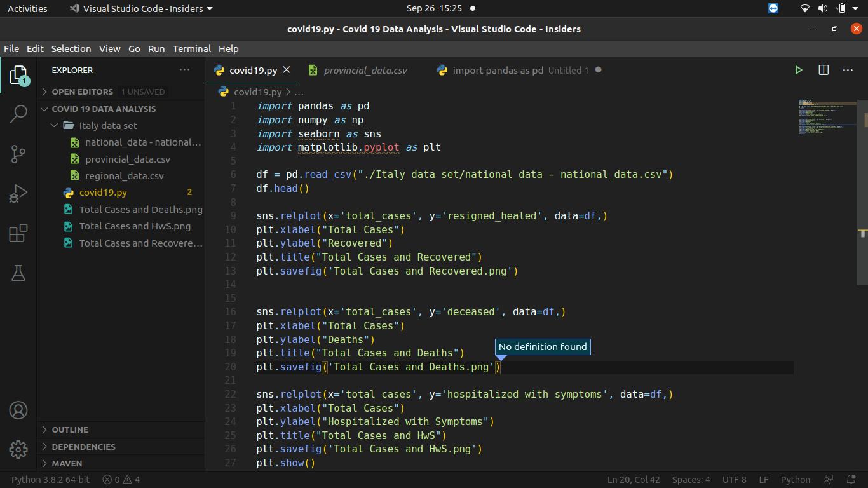
Task: Close the covid19.py tab
Action: (x=287, y=70)
